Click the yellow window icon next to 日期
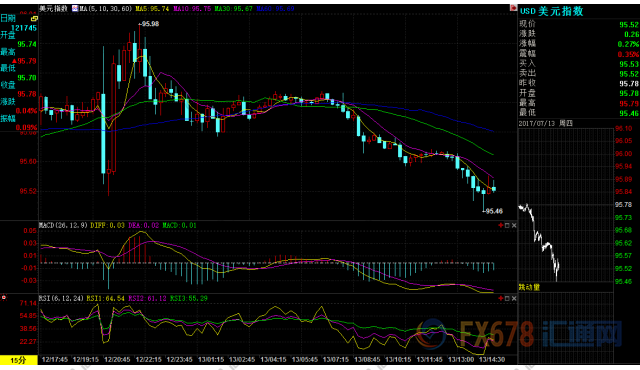The width and height of the screenshot is (640, 370). [x=34, y=18]
